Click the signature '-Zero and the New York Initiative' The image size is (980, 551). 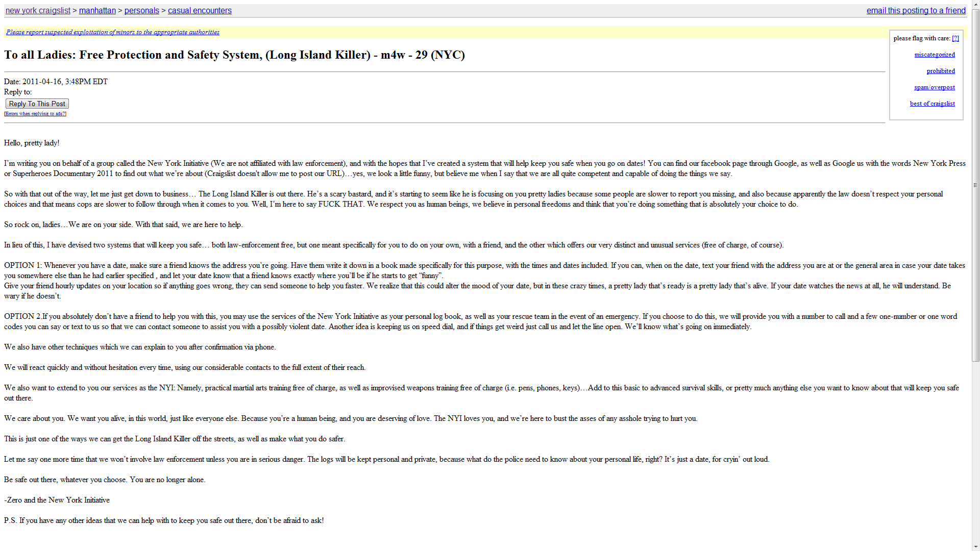[x=57, y=500]
